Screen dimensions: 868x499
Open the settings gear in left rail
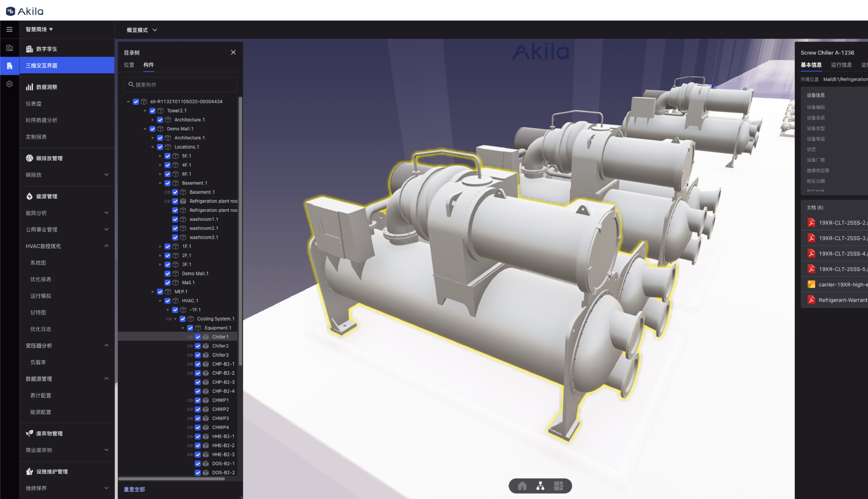click(9, 84)
